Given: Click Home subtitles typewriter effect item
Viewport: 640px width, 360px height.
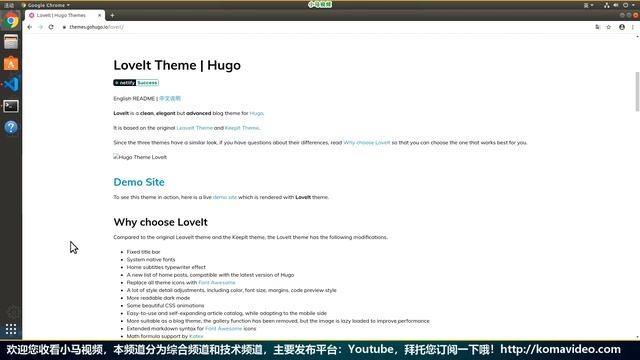Looking at the screenshot, I should coord(166,267).
